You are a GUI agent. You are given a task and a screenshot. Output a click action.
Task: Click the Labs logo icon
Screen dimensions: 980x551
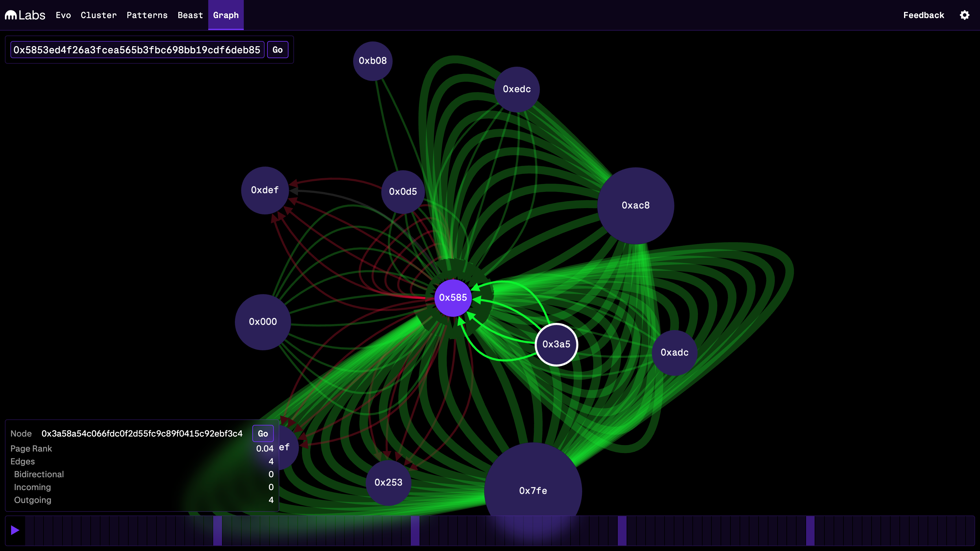coord(11,15)
